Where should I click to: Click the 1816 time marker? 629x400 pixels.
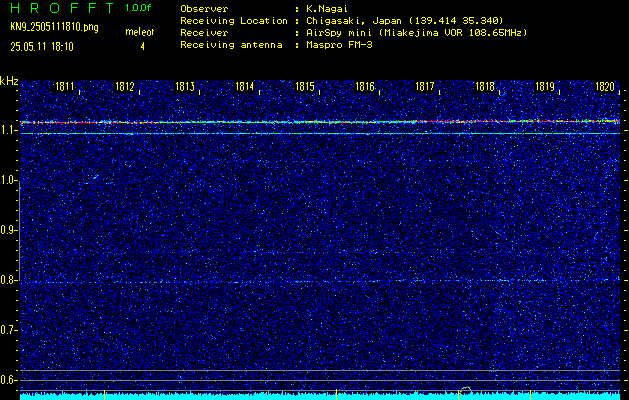click(x=365, y=86)
